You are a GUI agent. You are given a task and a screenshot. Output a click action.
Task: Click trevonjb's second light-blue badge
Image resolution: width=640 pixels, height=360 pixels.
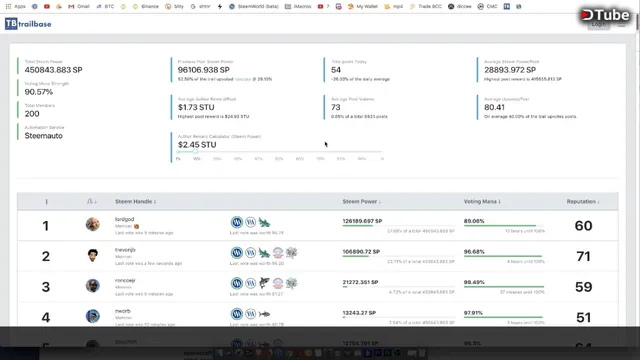pyautogui.click(x=251, y=253)
